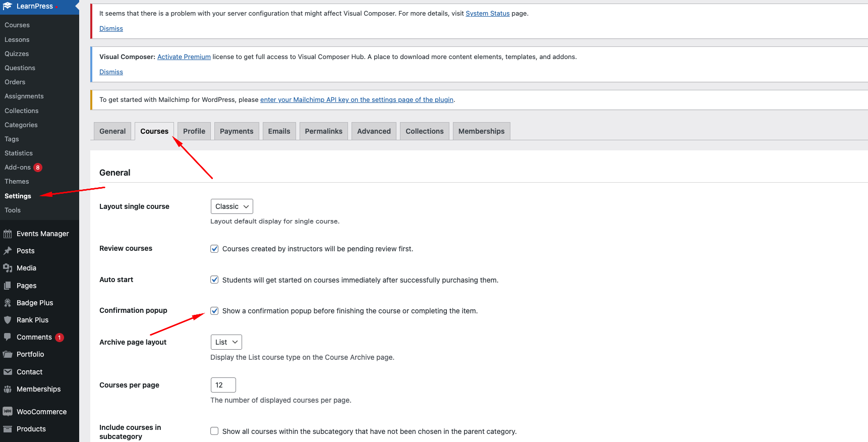Toggle the Confirmation popup checkbox

pyautogui.click(x=214, y=311)
